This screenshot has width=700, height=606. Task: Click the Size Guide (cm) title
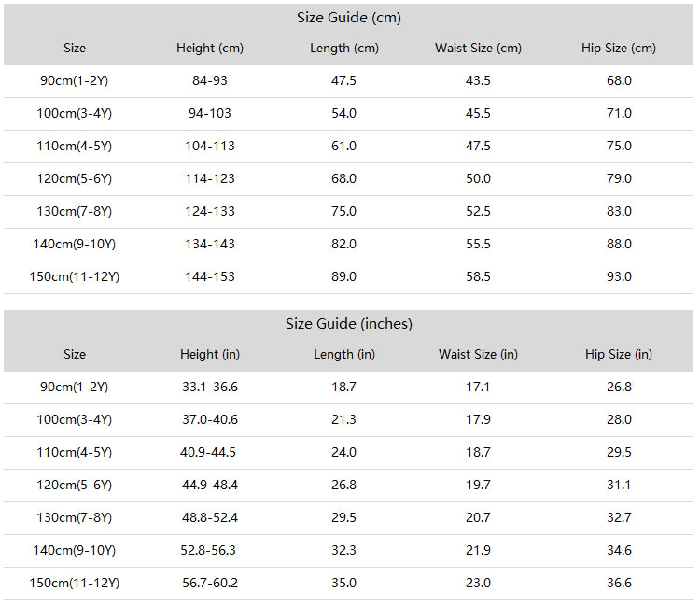(x=349, y=18)
